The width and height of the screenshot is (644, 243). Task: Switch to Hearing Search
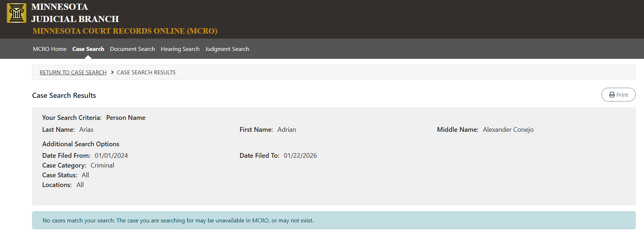pyautogui.click(x=180, y=49)
